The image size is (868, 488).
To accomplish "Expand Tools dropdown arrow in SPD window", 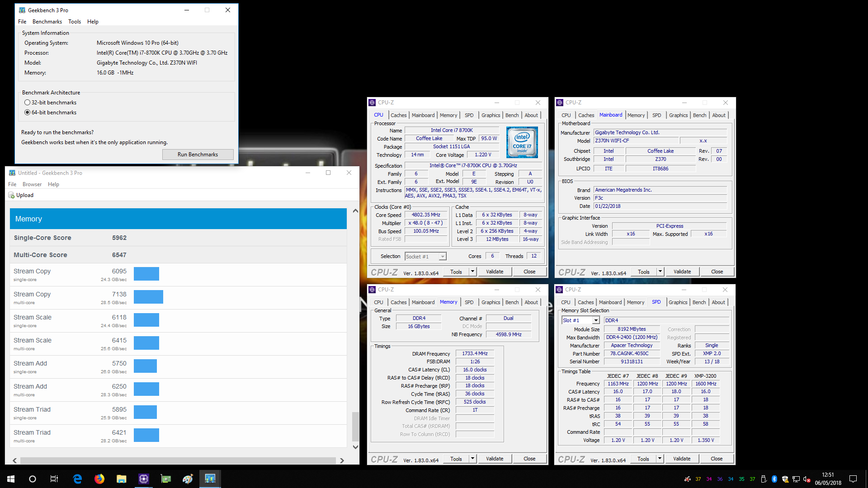I will [x=660, y=459].
